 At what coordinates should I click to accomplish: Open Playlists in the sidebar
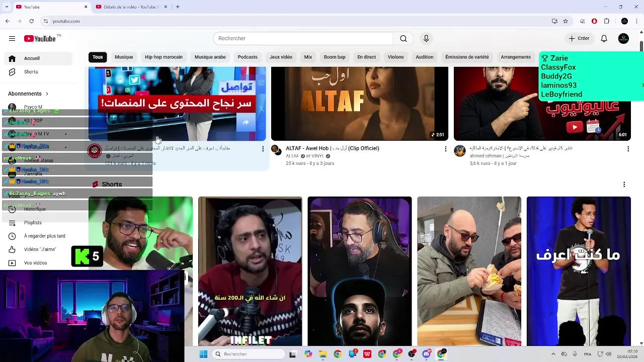click(x=39, y=223)
